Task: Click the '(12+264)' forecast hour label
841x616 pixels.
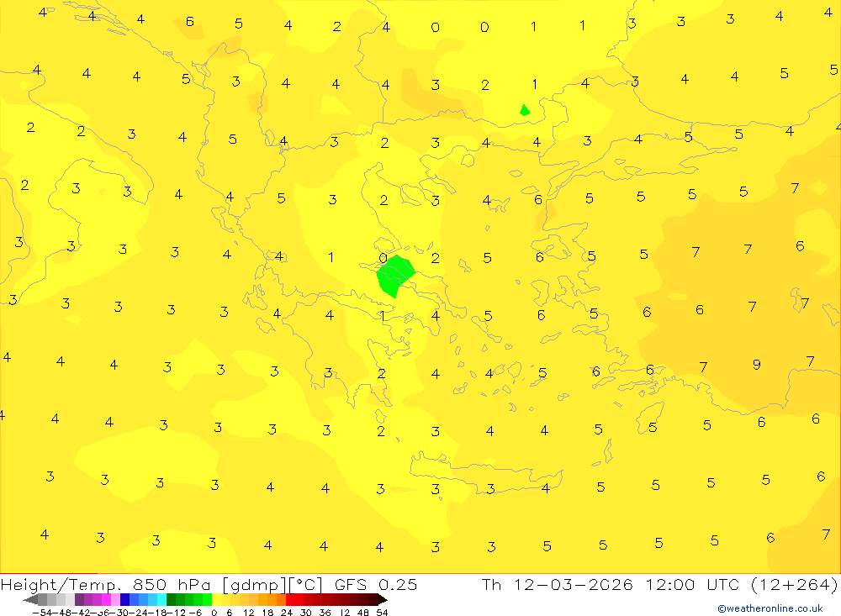Action: (x=794, y=584)
